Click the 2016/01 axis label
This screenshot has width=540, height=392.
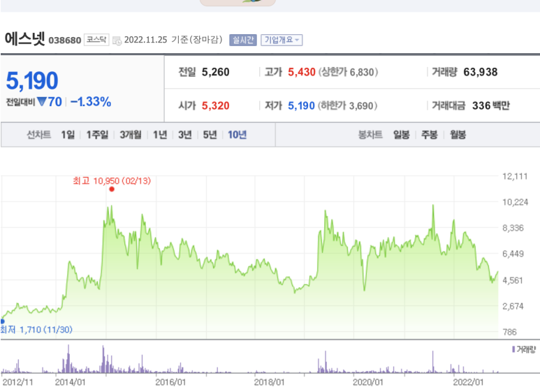(170, 382)
